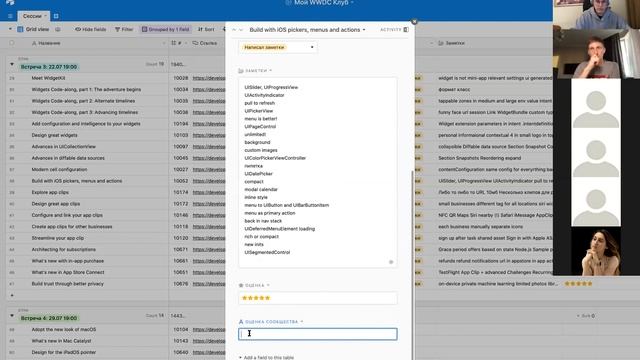The height and width of the screenshot is (360, 640).
Task: Click star rating in Build trust row
Action: 578,284
